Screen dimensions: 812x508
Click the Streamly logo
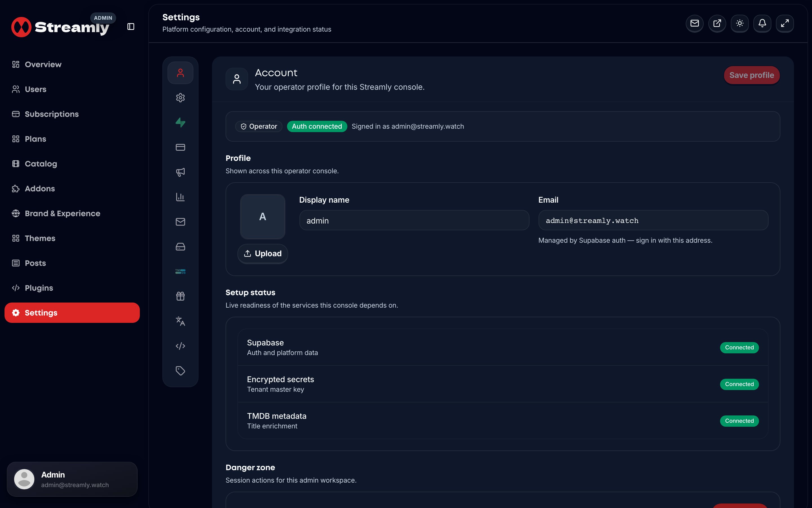[x=60, y=27]
